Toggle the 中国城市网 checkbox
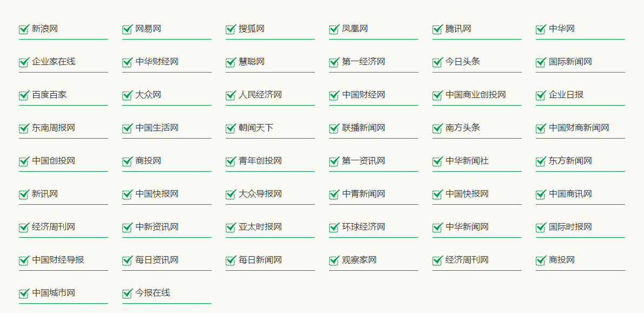Screen dimensions: 644x313 tap(24, 294)
